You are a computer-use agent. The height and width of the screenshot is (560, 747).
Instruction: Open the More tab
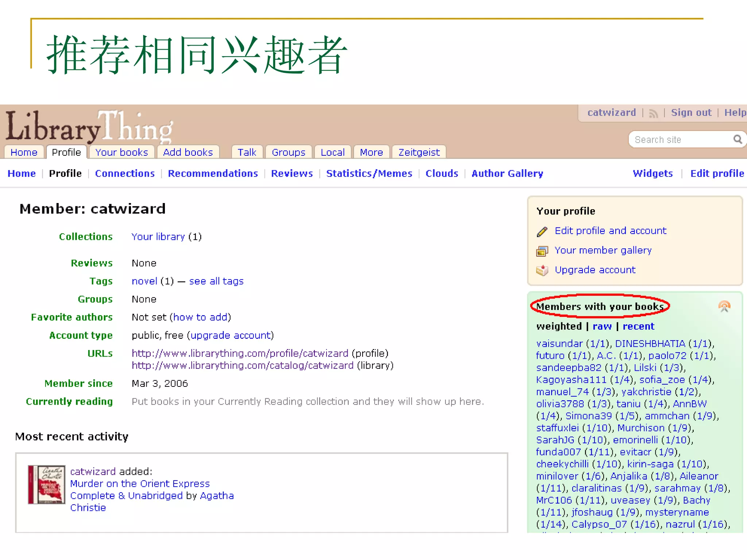pos(372,152)
